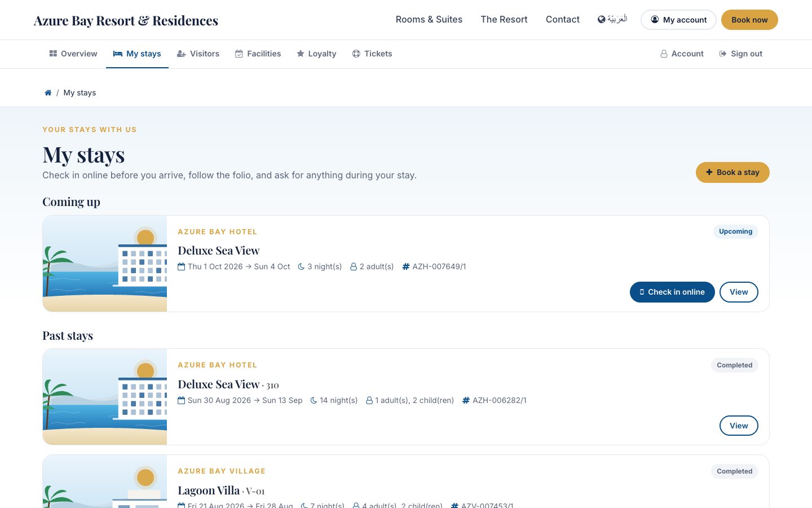
Task: Click the thumbnail of stay AZH-006282/1
Action: click(x=105, y=397)
